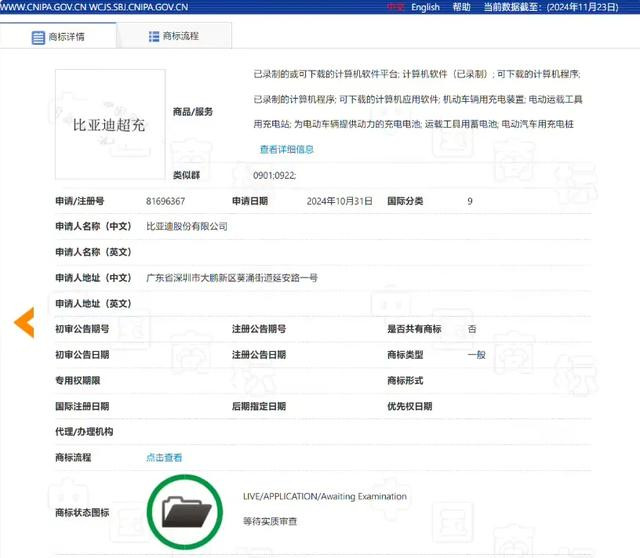Click the 初审公告期号 label
The image size is (640, 558).
click(82, 329)
